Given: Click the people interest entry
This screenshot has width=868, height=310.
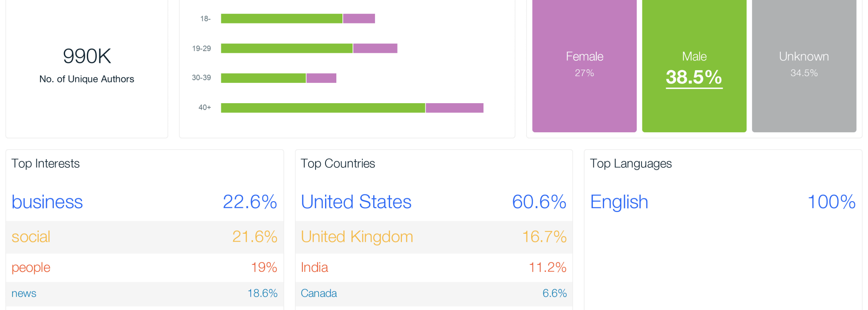Looking at the screenshot, I should (31, 268).
